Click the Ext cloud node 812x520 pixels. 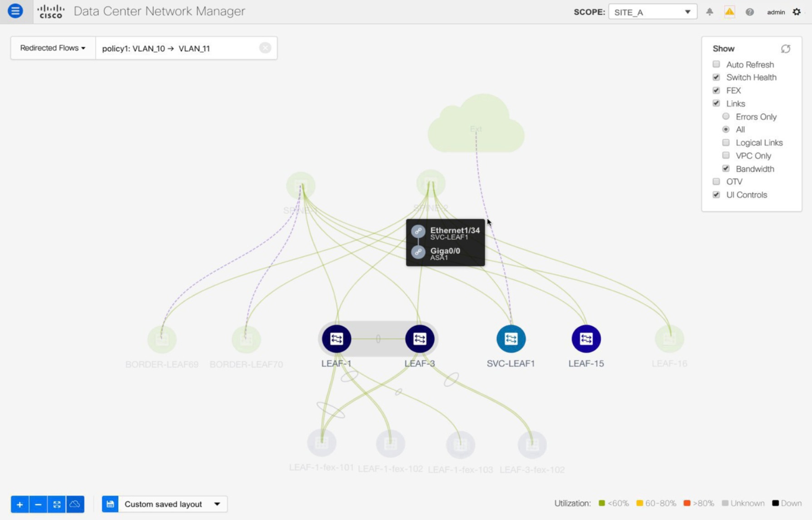tap(476, 124)
